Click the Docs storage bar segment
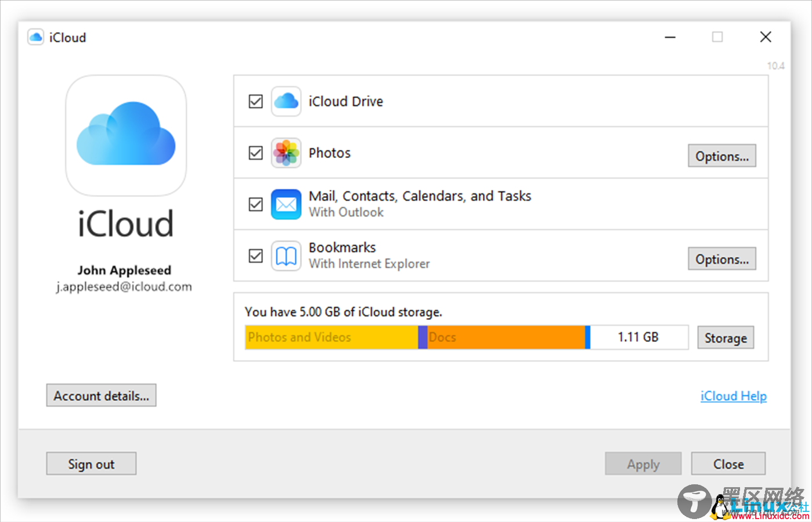 click(x=506, y=337)
